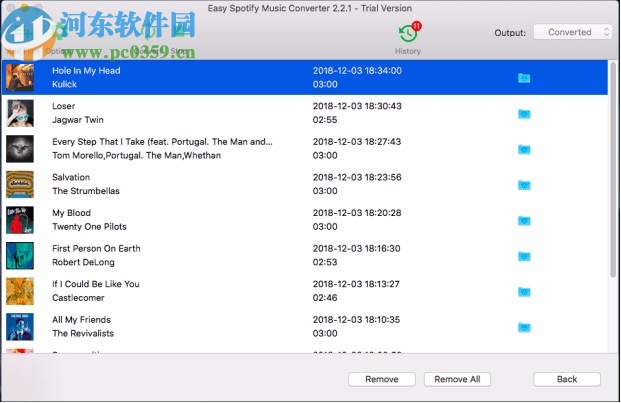Select timestamp 2018-12-03 18:10:35
This screenshot has height=403, width=621.
tap(356, 320)
